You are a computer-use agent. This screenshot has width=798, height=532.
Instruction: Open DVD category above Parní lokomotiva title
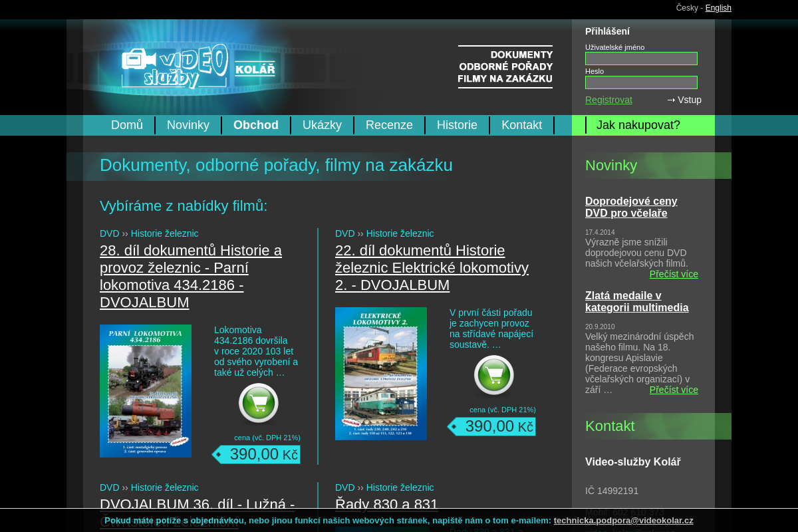coord(109,233)
